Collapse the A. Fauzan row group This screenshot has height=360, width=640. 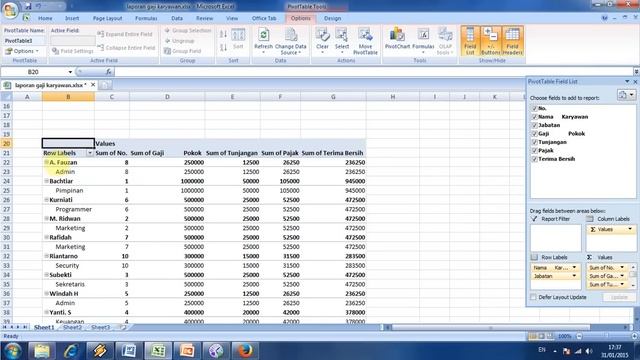tap(46, 162)
